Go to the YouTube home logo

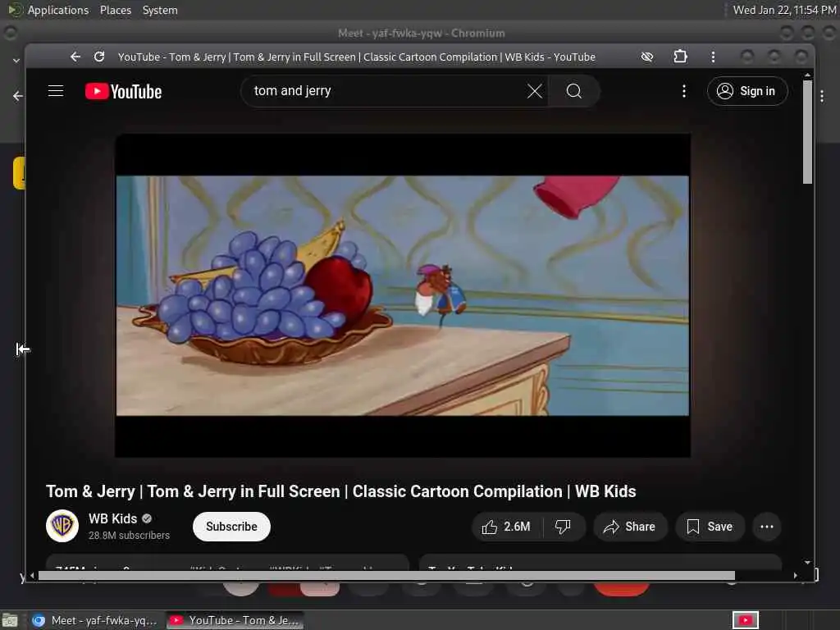click(123, 92)
